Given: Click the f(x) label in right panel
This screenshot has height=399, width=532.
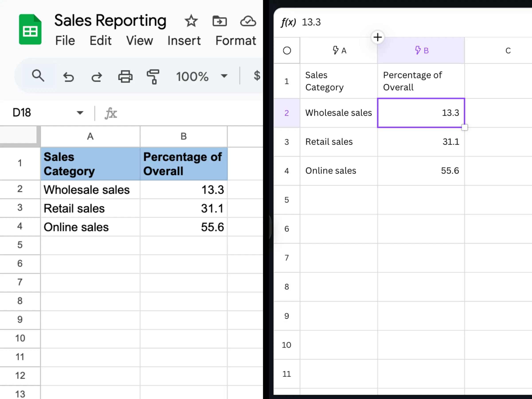Looking at the screenshot, I should point(288,22).
